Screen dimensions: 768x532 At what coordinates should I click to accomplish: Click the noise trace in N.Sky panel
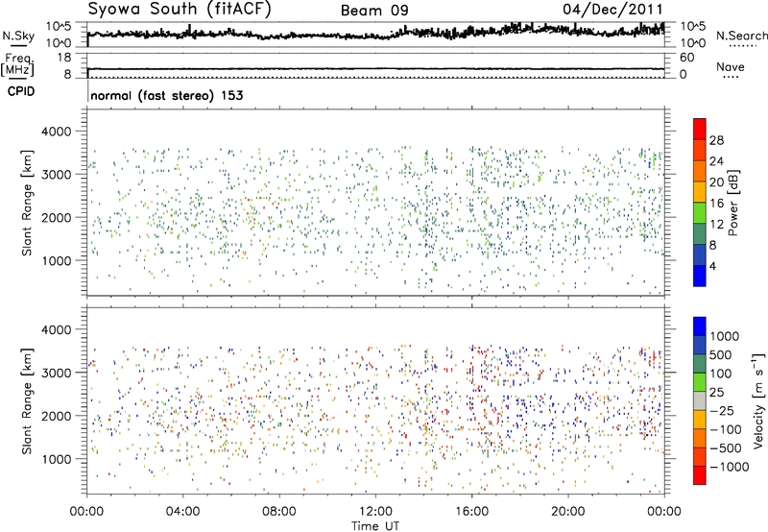375,33
